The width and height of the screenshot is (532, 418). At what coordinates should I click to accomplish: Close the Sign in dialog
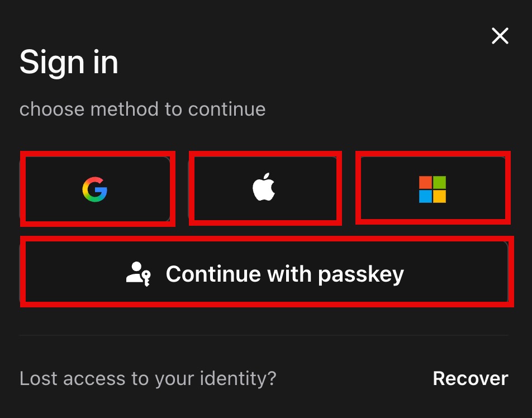tap(500, 36)
